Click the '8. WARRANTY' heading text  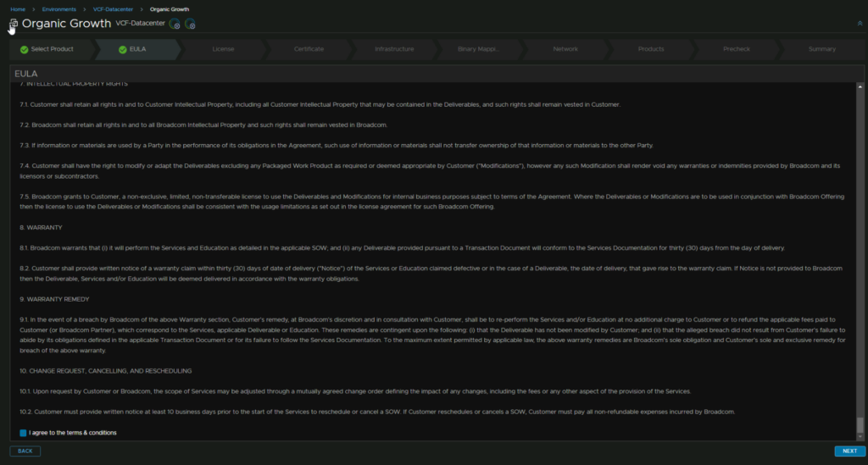click(41, 228)
